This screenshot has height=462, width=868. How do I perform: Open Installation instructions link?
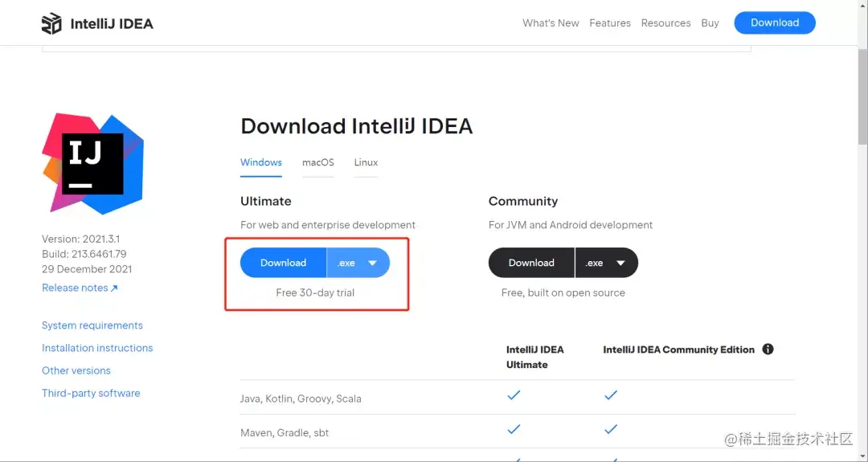pyautogui.click(x=97, y=348)
